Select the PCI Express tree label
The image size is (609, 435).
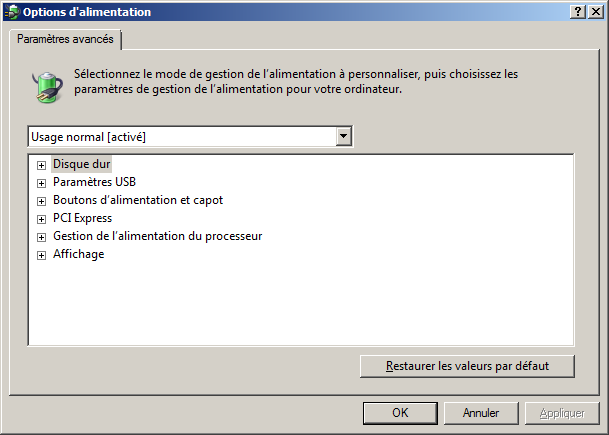click(82, 219)
